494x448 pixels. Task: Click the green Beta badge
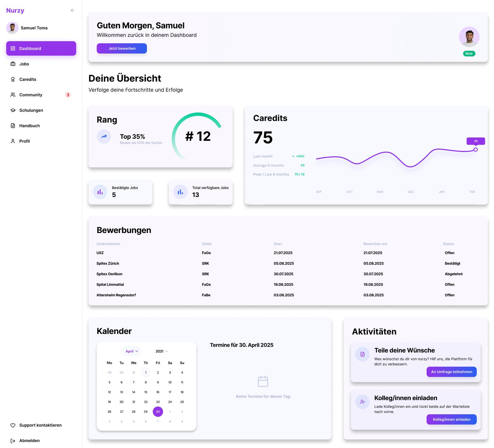[469, 53]
